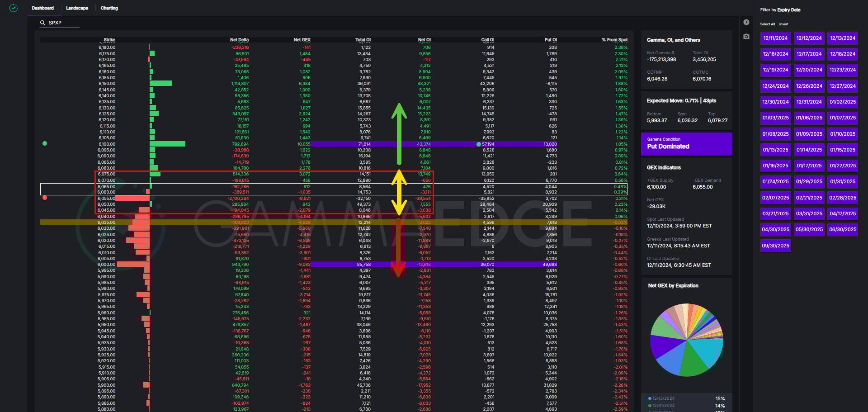Click the Select All expiry link
The height and width of the screenshot is (412, 868).
click(767, 24)
